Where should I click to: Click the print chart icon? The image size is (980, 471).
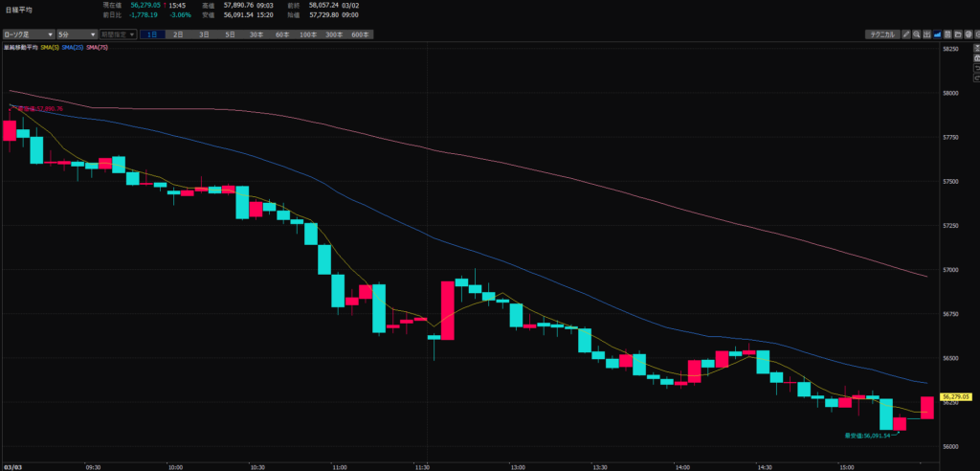(x=969, y=34)
